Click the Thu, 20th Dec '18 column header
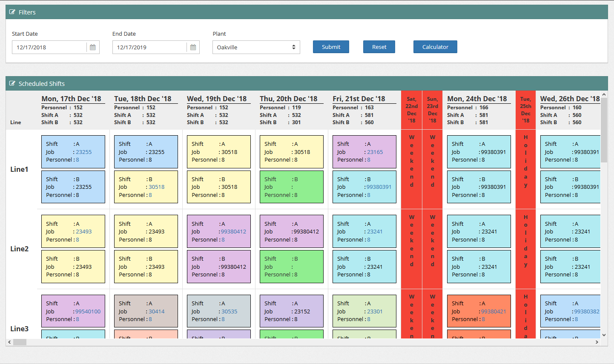 [289, 99]
